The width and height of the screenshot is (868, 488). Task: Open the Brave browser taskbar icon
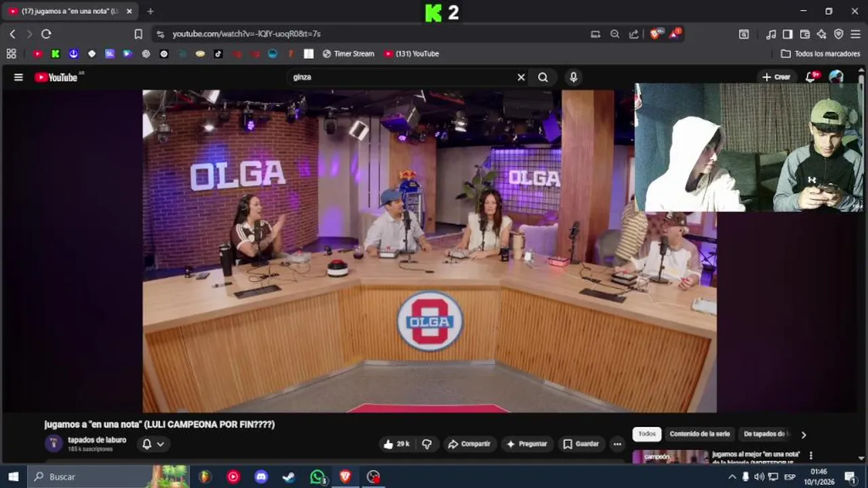345,476
